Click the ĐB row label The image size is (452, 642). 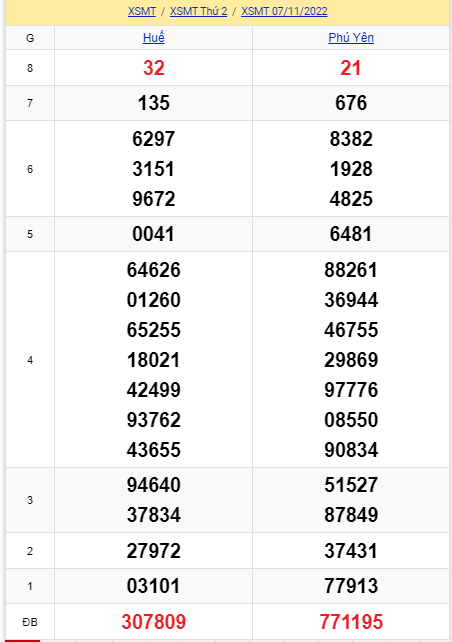click(x=30, y=622)
